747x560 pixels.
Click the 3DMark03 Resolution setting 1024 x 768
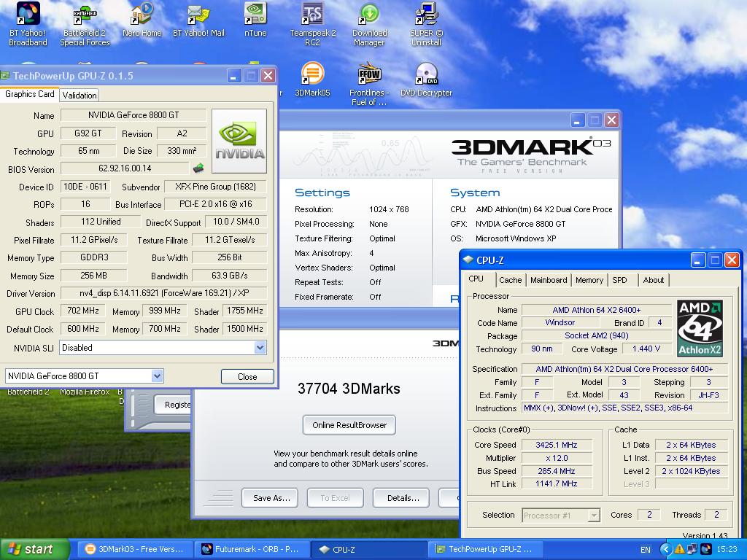[389, 209]
